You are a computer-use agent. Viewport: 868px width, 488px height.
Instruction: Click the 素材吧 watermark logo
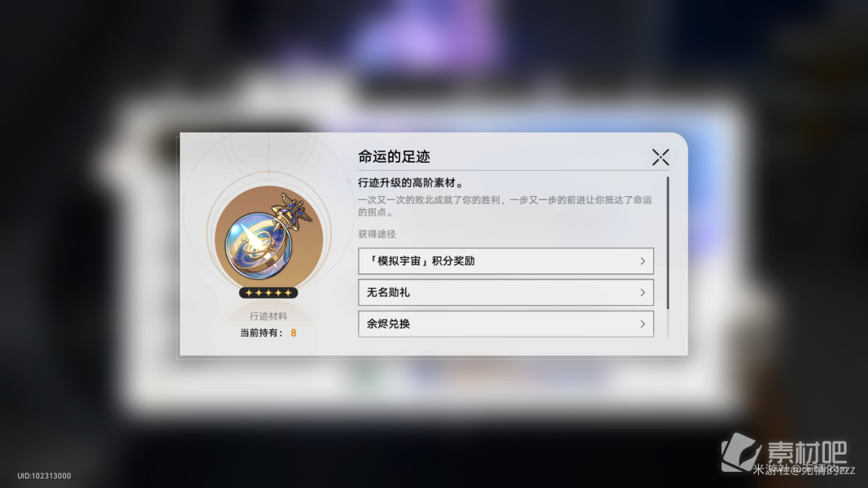pos(784,451)
